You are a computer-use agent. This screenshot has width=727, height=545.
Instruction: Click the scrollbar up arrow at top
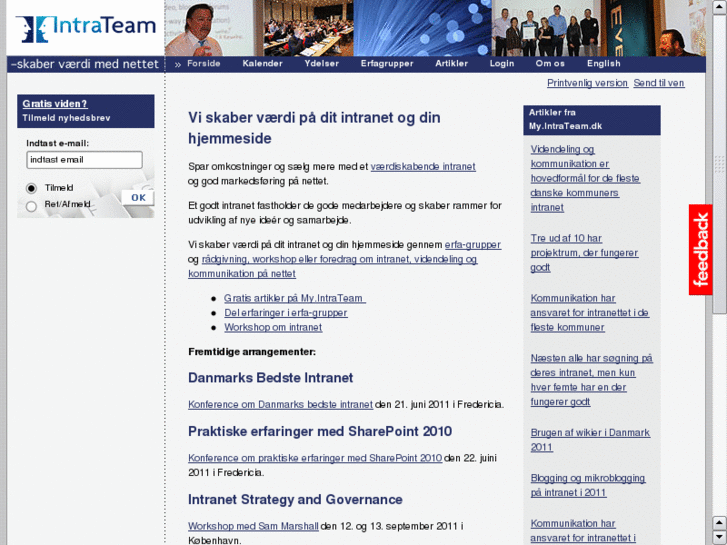click(x=720, y=7)
